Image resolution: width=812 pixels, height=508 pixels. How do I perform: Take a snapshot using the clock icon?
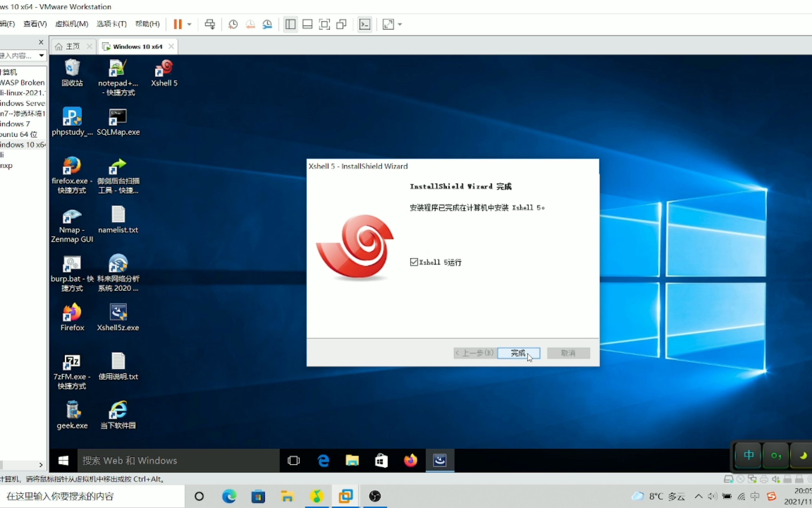(233, 24)
